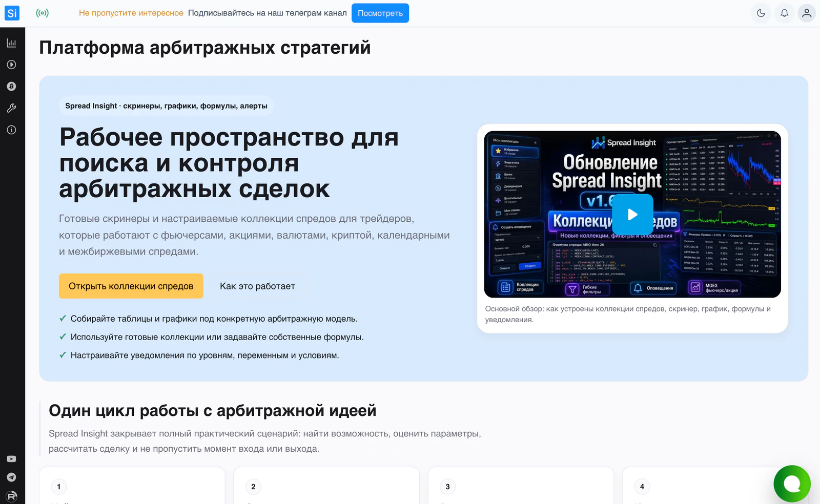
Task: Click the step 3 card
Action: 521,485
